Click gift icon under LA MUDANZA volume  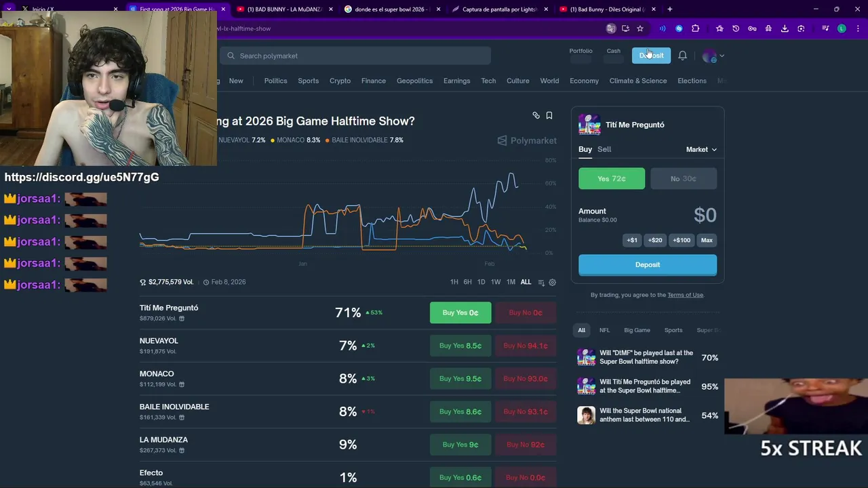[182, 451]
